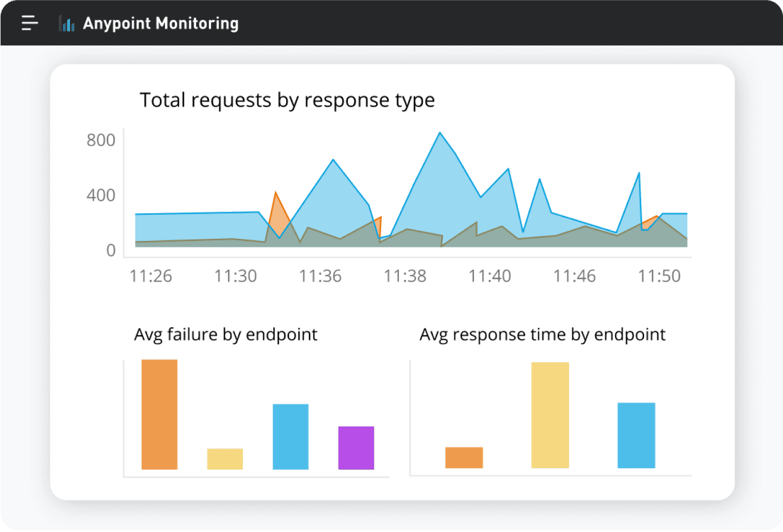Click the Anypoint Monitoring bar chart logo

click(67, 23)
